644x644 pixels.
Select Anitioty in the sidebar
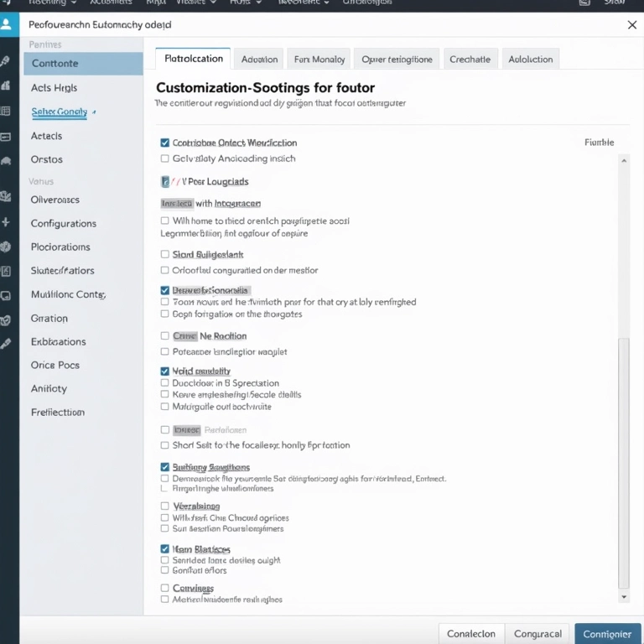tap(49, 388)
